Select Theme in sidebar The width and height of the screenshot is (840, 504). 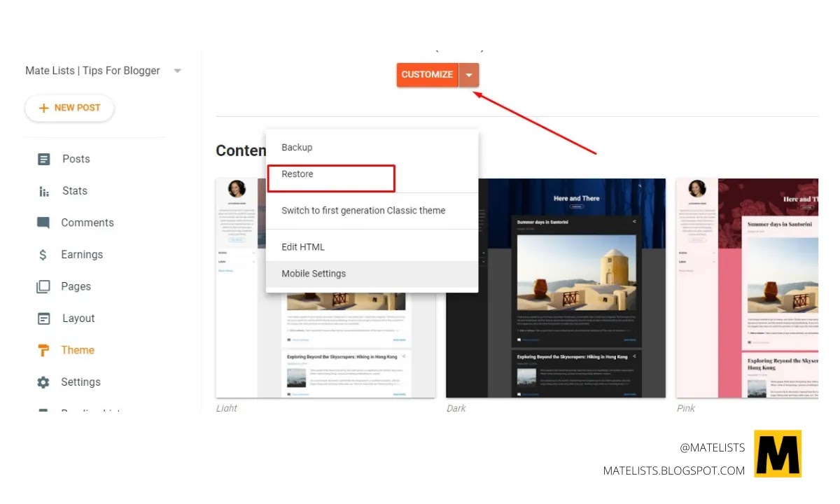coord(78,350)
